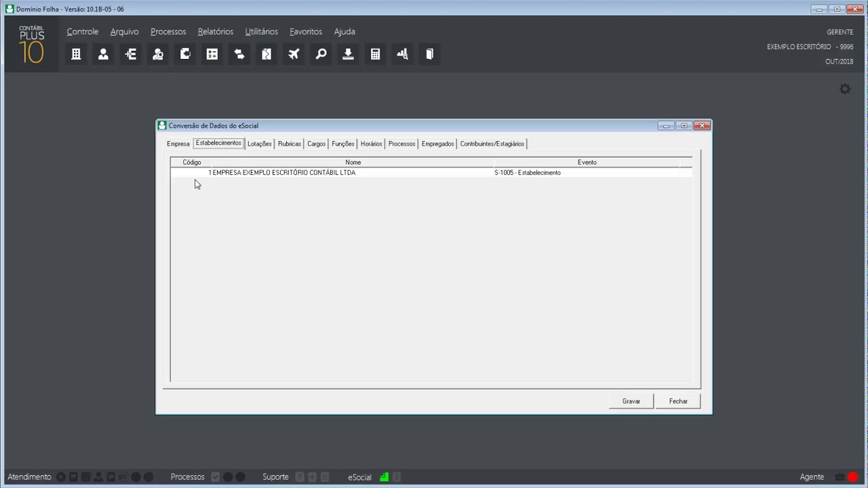868x488 pixels.
Task: Click the OUT/2018 period text
Action: [839, 62]
